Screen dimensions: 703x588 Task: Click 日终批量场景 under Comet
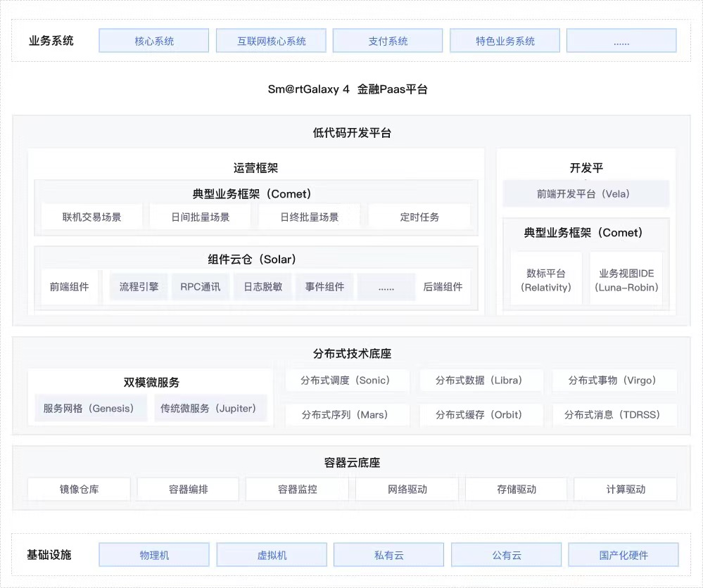click(308, 217)
